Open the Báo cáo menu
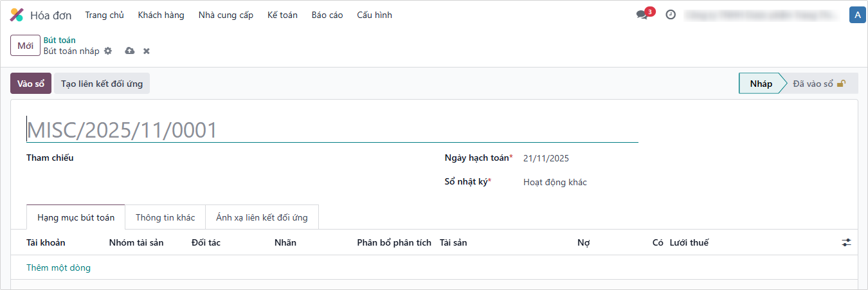868x290 pixels. point(327,15)
